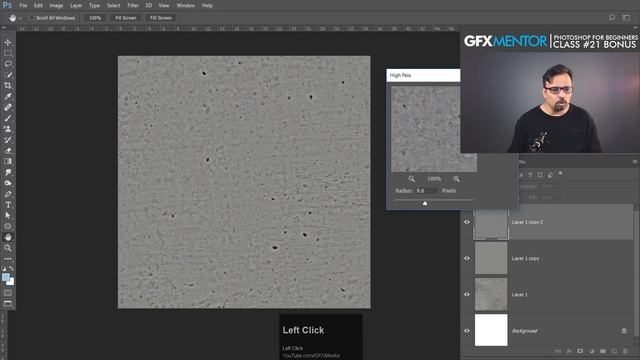Select the Brush tool
This screenshot has height=360, width=640.
coord(8,118)
